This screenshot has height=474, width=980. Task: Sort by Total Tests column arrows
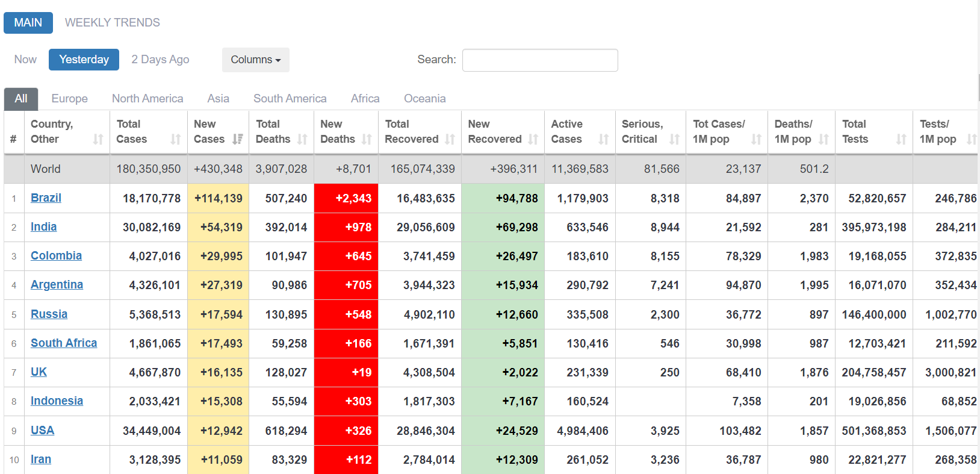[901, 139]
